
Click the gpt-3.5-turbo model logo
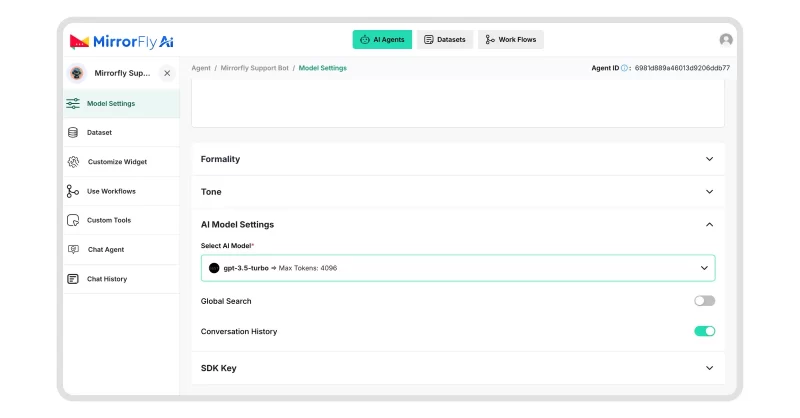[x=214, y=268]
